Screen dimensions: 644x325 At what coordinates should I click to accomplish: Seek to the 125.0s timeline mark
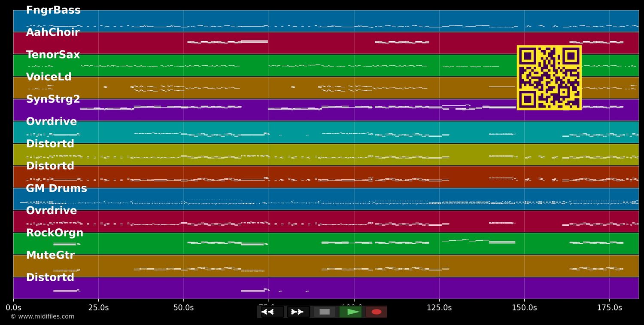point(439,307)
